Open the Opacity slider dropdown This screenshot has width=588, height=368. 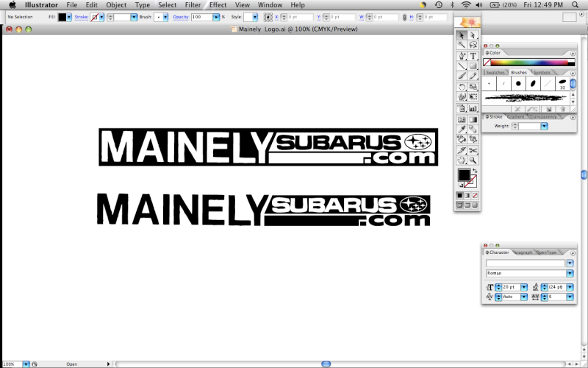tap(216, 17)
